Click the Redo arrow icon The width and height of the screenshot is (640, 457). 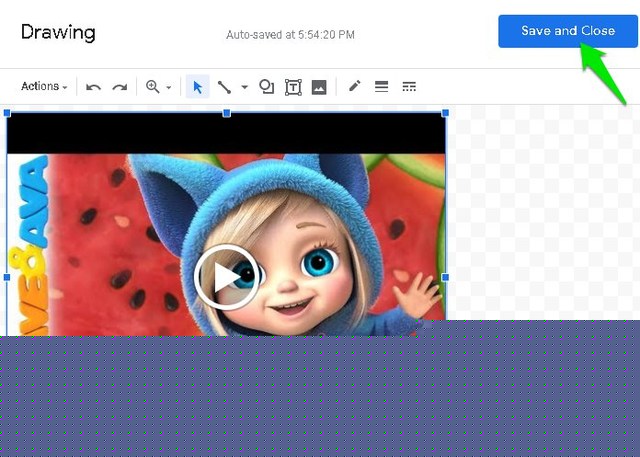[x=119, y=87]
